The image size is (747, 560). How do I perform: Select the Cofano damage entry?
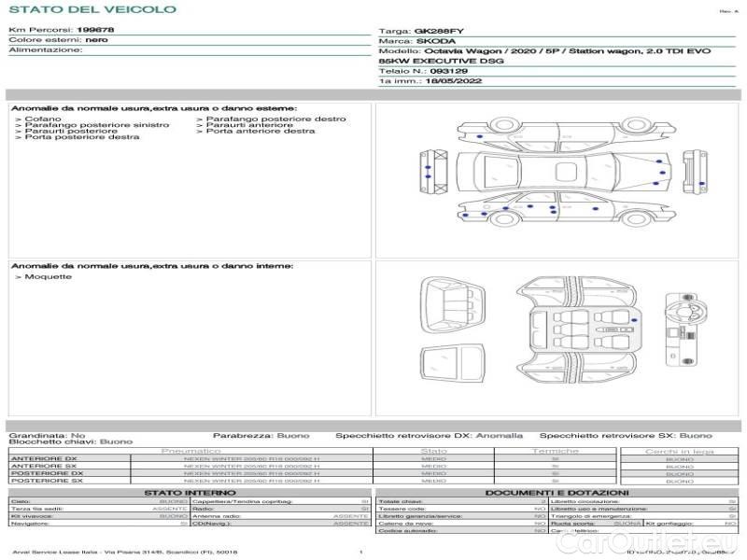43,119
